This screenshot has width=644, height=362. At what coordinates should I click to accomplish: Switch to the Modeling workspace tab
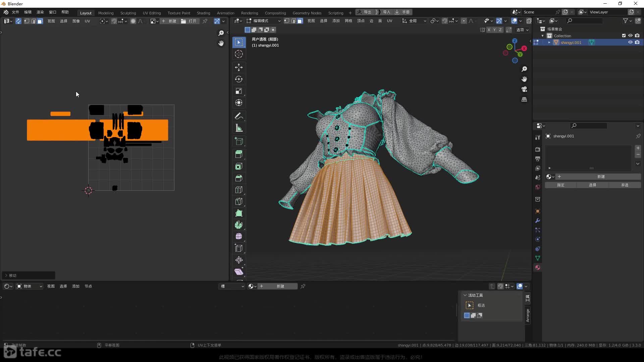point(106,13)
